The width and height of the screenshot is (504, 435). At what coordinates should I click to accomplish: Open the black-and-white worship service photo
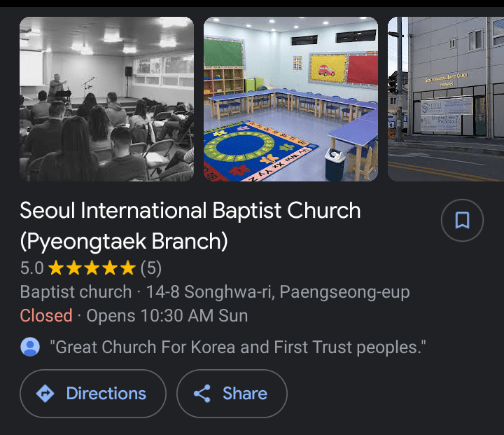[106, 99]
